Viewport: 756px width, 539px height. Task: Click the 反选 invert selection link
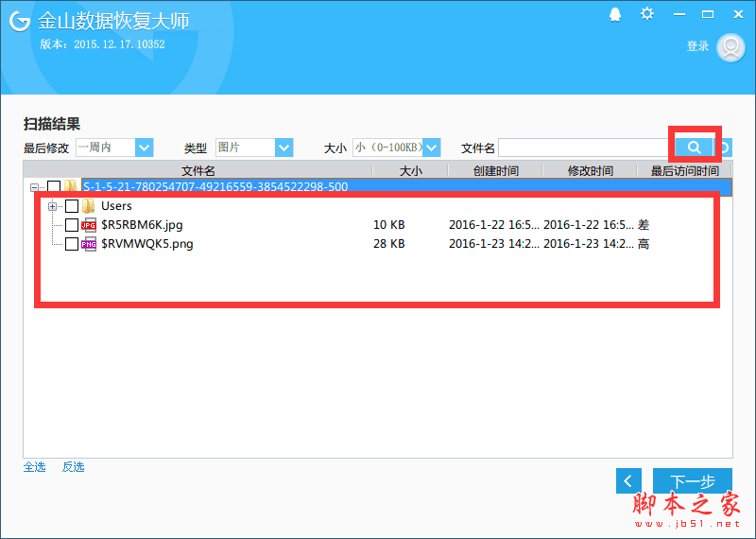click(74, 466)
